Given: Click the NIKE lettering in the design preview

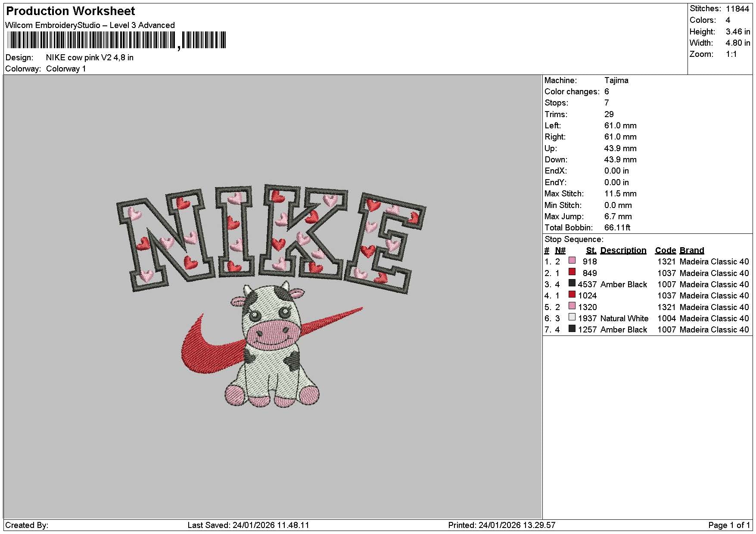Looking at the screenshot, I should 271,239.
